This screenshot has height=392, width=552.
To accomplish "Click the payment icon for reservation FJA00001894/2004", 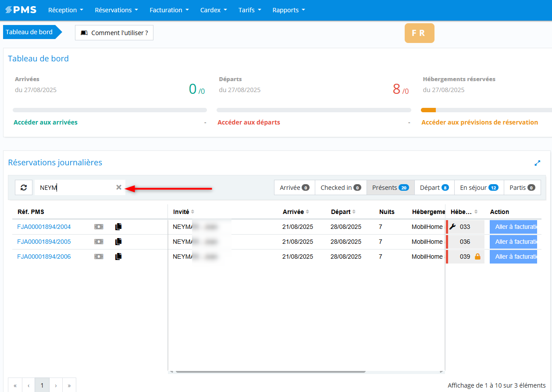I will coord(99,227).
